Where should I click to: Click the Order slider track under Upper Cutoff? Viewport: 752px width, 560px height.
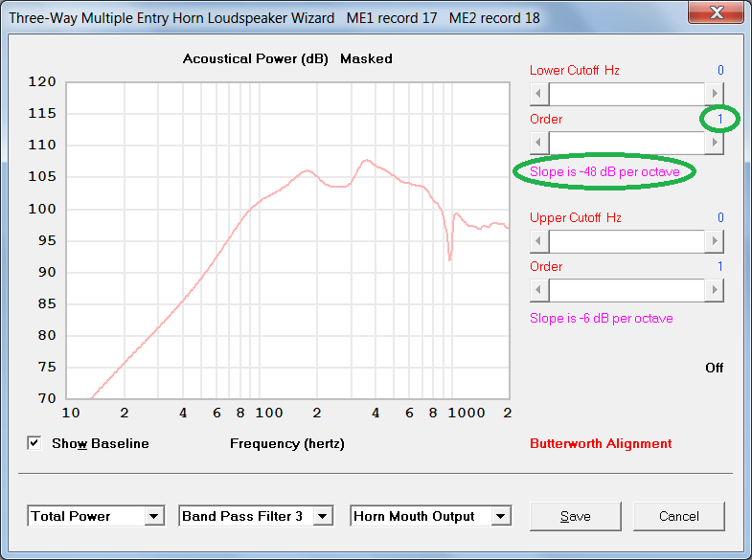pyautogui.click(x=627, y=290)
